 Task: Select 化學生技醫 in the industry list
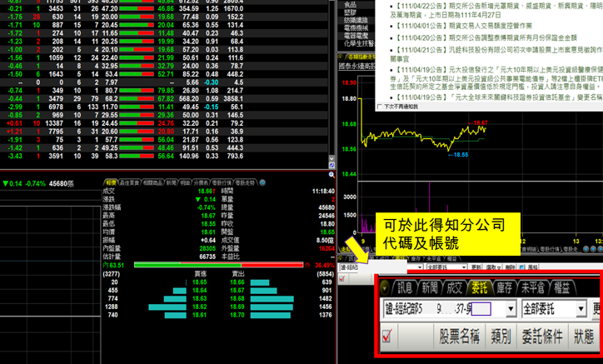[356, 44]
